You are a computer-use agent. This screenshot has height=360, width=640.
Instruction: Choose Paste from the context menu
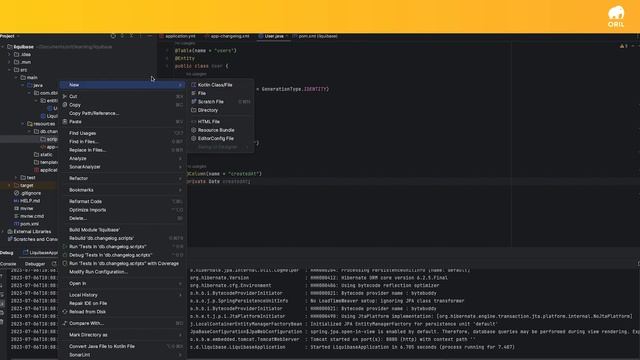tap(122, 122)
